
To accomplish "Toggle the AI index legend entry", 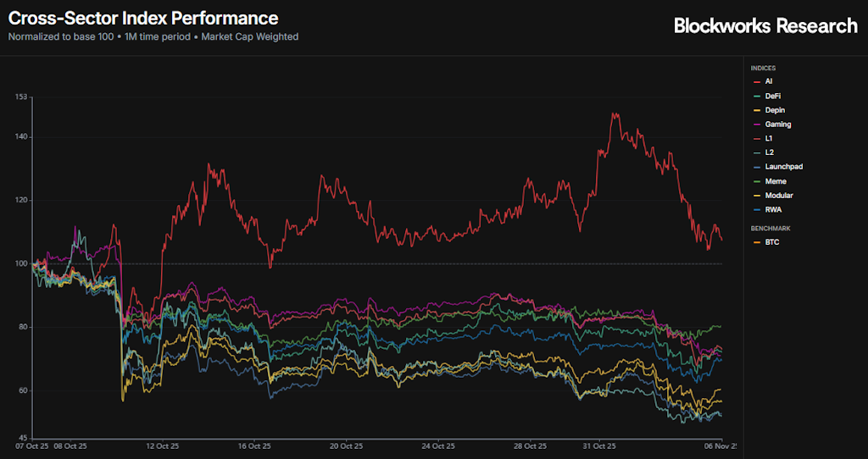I will 768,81.
